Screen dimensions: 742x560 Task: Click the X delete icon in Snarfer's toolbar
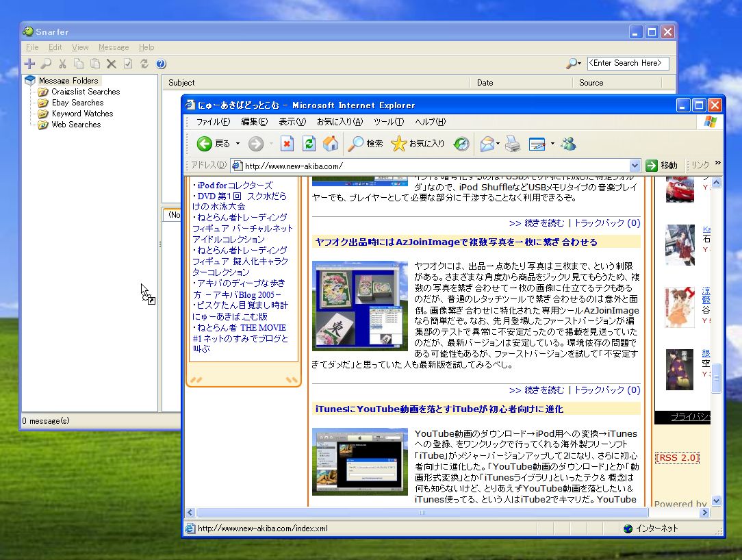click(111, 64)
